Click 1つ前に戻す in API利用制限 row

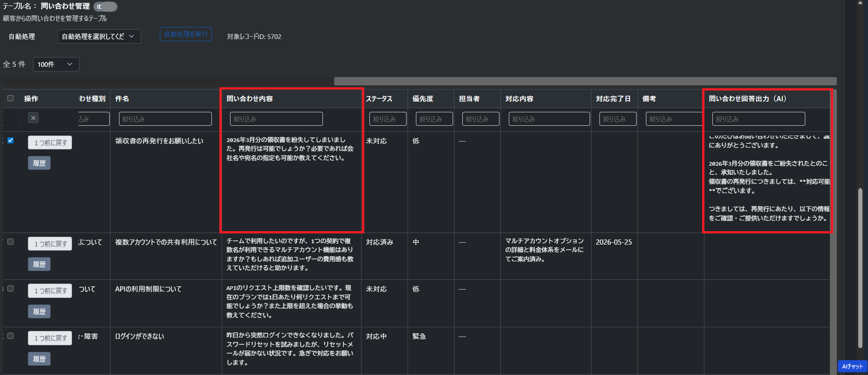[x=50, y=291]
